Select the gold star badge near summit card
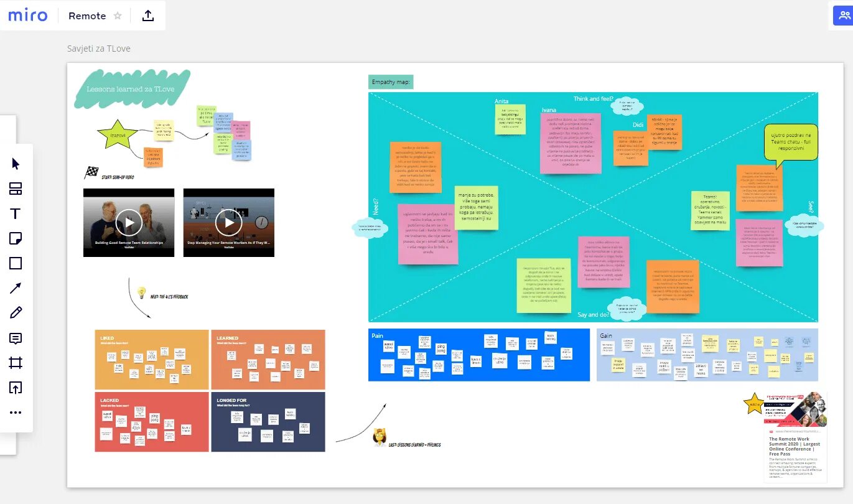 tap(754, 403)
